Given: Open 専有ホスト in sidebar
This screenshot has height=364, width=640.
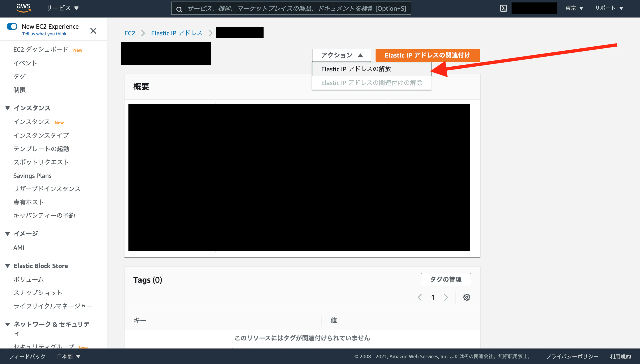Looking at the screenshot, I should tap(29, 202).
